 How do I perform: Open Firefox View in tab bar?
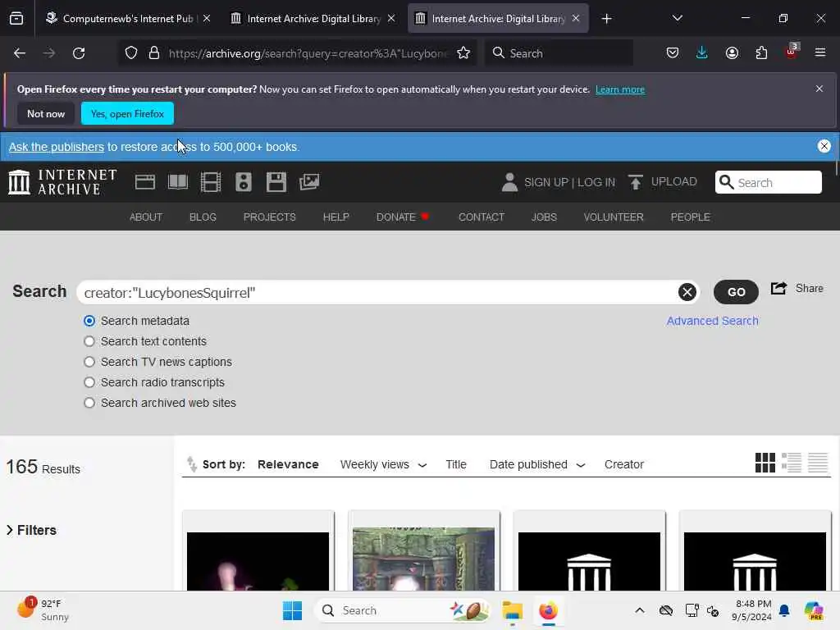point(16,19)
